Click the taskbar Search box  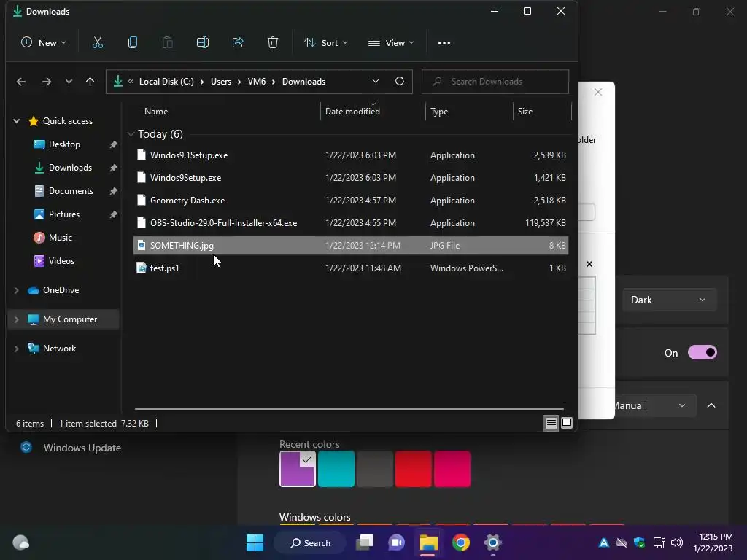(x=309, y=542)
